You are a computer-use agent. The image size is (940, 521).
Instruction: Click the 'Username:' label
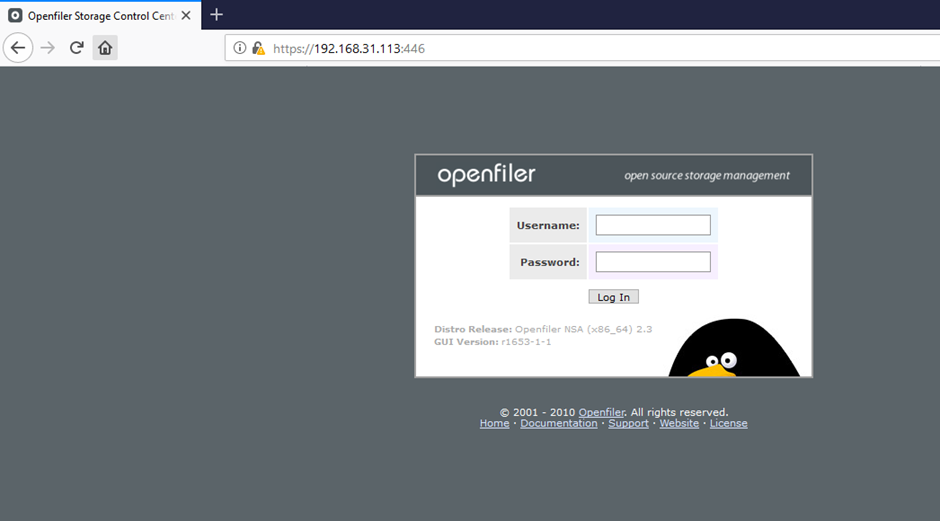tap(548, 225)
